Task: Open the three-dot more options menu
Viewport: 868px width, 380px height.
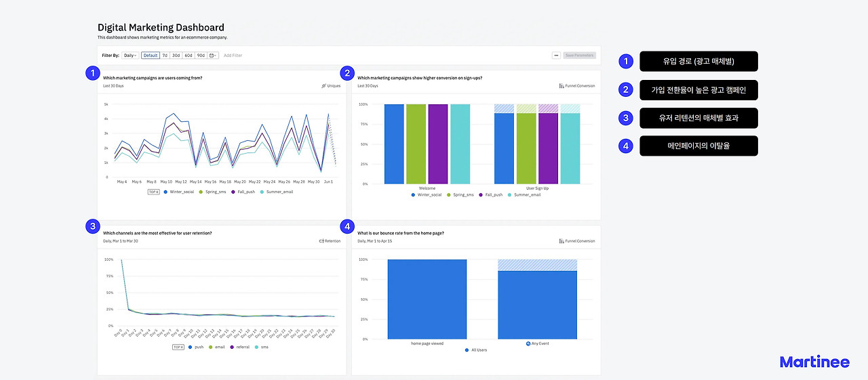Action: tap(556, 56)
